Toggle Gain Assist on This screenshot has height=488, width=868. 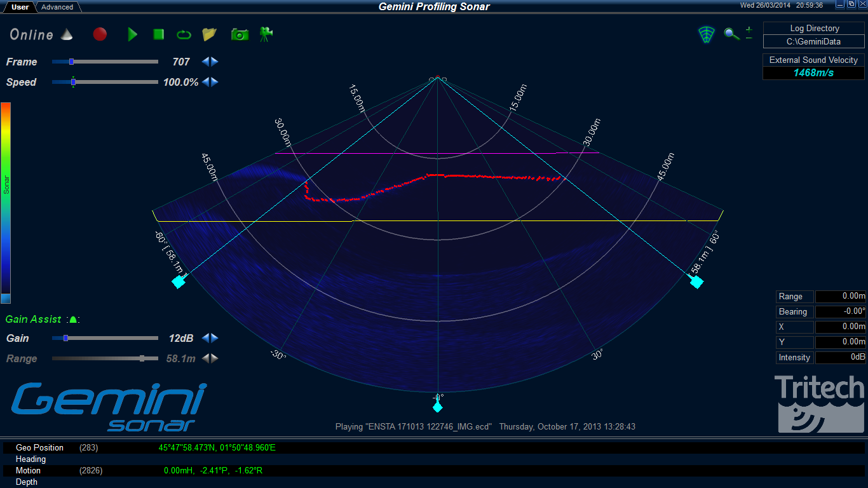(73, 320)
